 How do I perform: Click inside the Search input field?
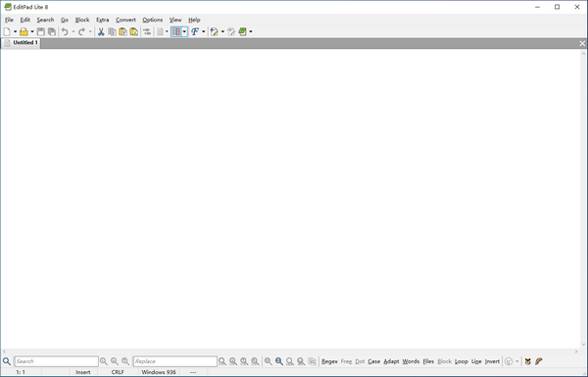[56, 361]
